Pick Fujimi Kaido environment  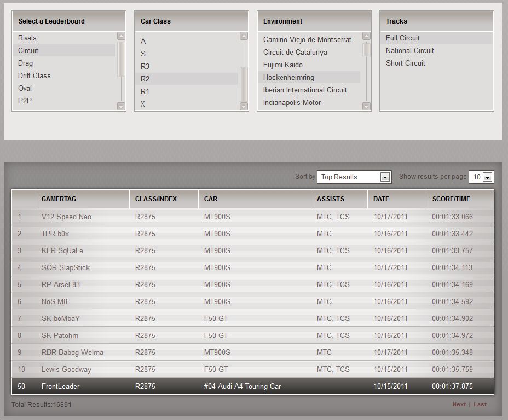click(x=282, y=65)
